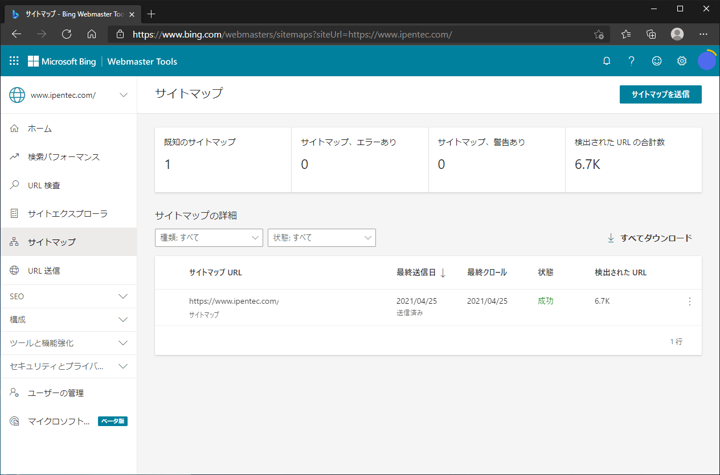Expand the 構成 section
Image resolution: width=720 pixels, height=475 pixels.
click(69, 320)
